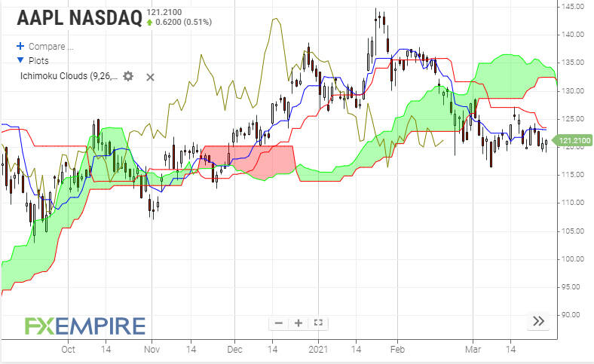Toggle full screen chart view

pos(318,323)
